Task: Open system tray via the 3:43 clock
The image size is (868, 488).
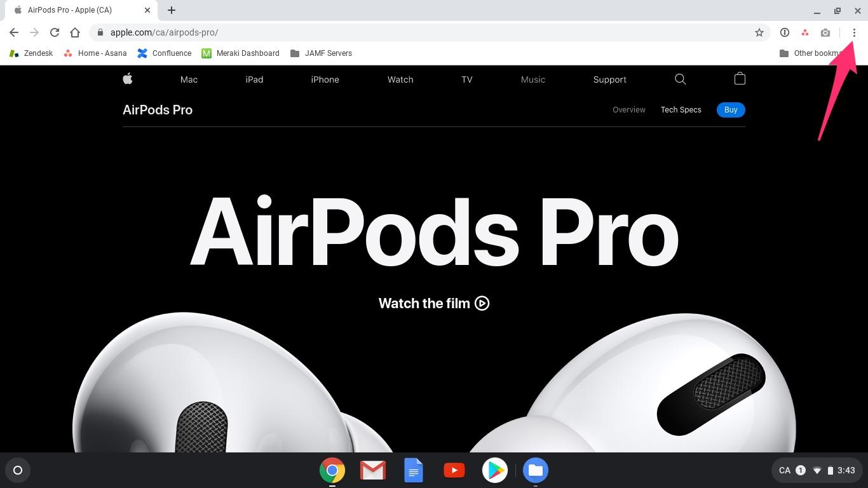Action: (846, 470)
